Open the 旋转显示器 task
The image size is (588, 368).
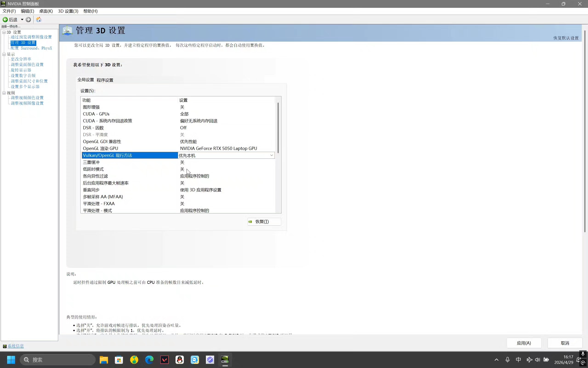pos(21,70)
